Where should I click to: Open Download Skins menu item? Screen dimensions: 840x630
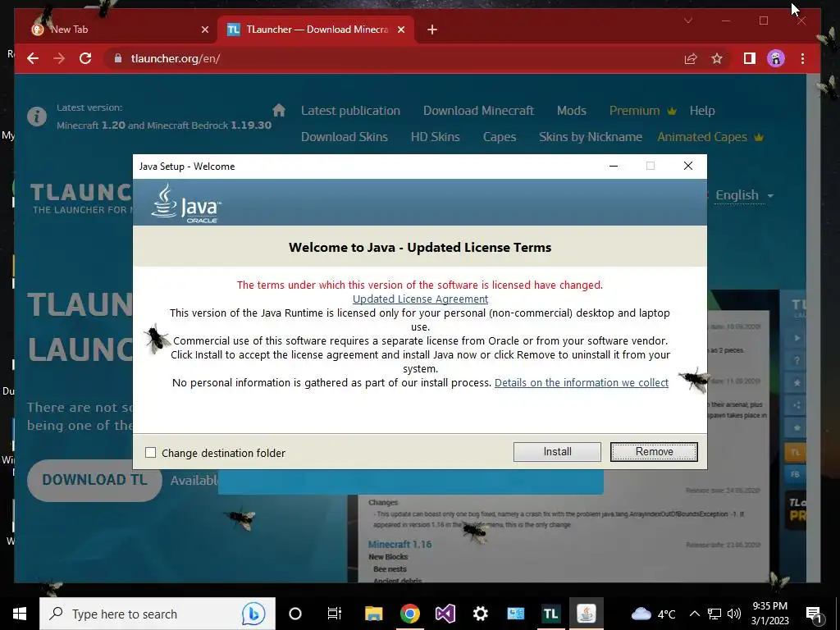click(345, 137)
